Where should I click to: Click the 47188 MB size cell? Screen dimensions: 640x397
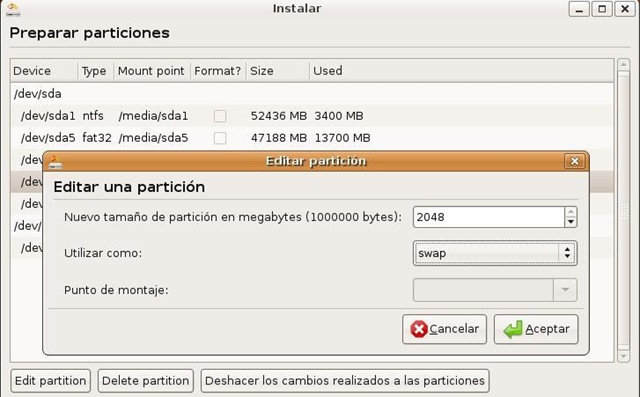(279, 138)
